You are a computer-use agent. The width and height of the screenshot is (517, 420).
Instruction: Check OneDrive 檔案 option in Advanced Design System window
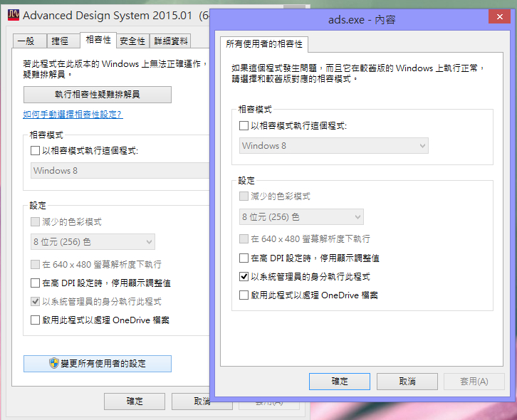point(35,320)
